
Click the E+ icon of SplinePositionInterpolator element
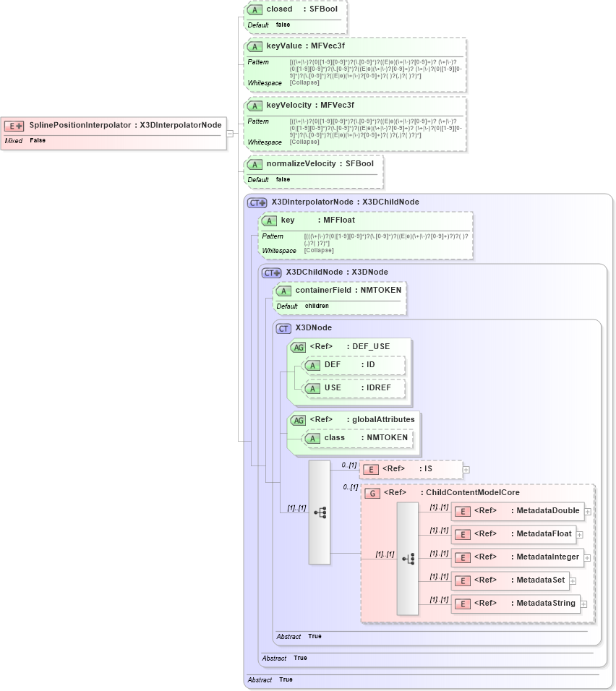tap(14, 126)
